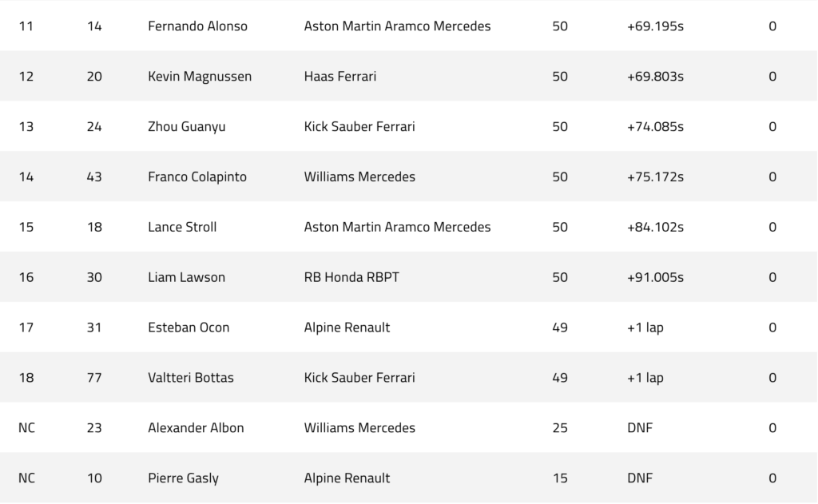The height and width of the screenshot is (504, 818).
Task: Click Haas Ferrari team name
Action: coord(340,76)
